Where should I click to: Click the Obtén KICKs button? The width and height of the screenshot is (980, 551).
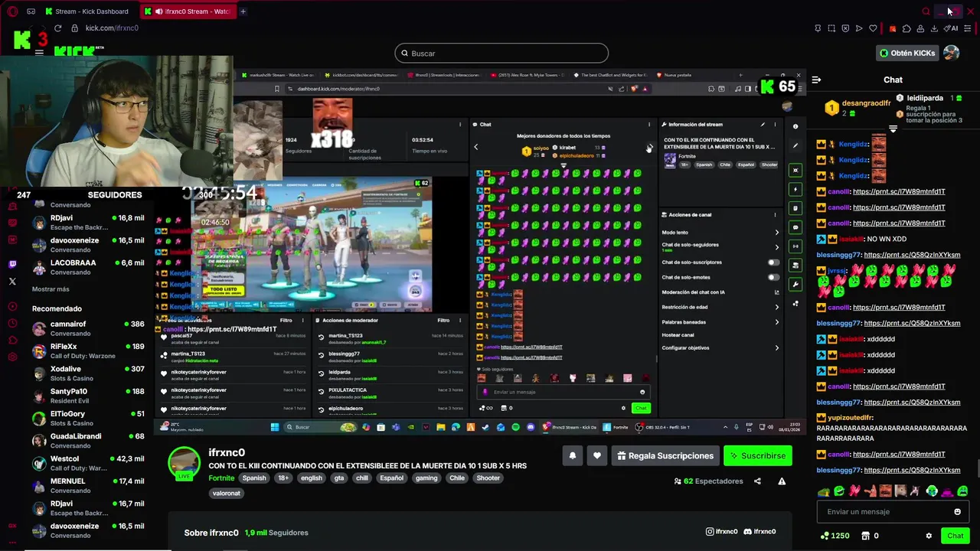[x=907, y=53]
